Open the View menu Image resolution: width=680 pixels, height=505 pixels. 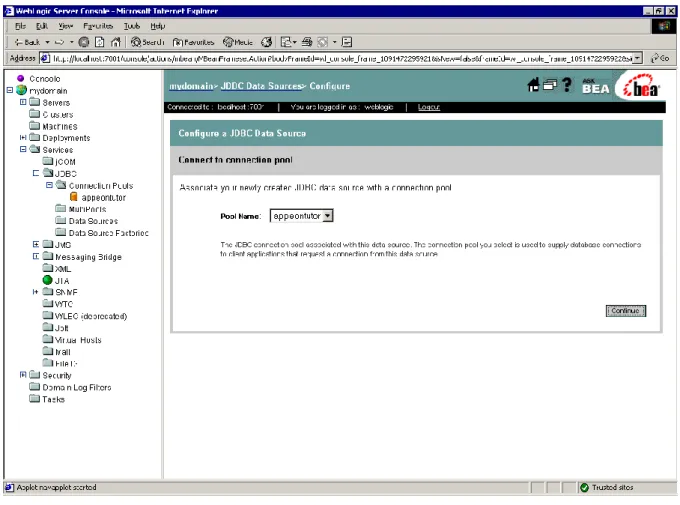(65, 26)
